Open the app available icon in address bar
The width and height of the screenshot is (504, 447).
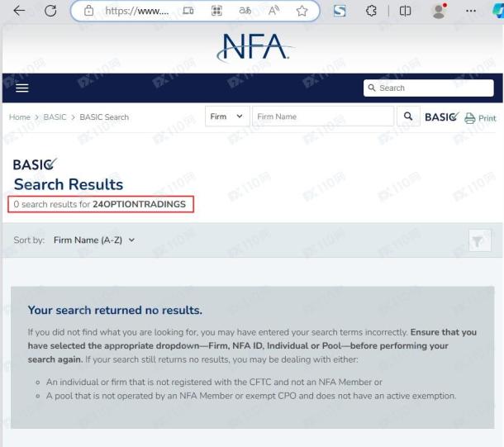point(188,11)
